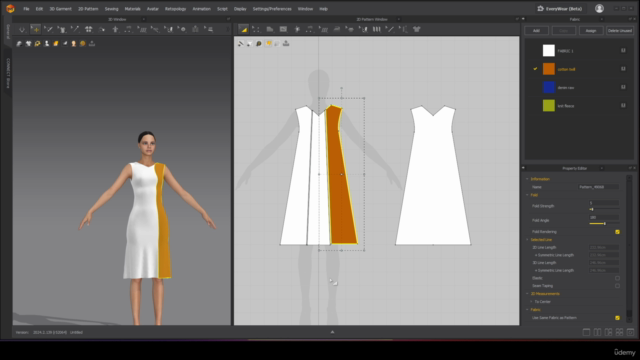Open the 2D Pattern menu
Viewport: 640px width, 360px height.
(88, 9)
